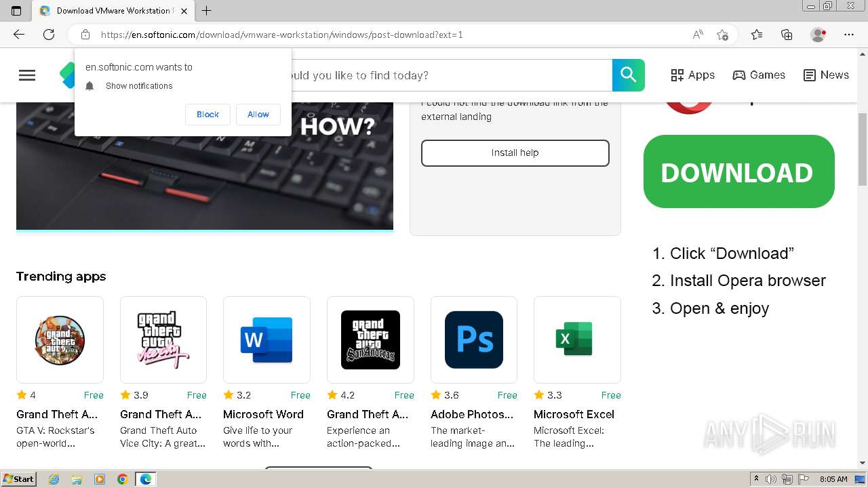
Task: Close the Download VMware Workstation tab
Action: coord(184,11)
